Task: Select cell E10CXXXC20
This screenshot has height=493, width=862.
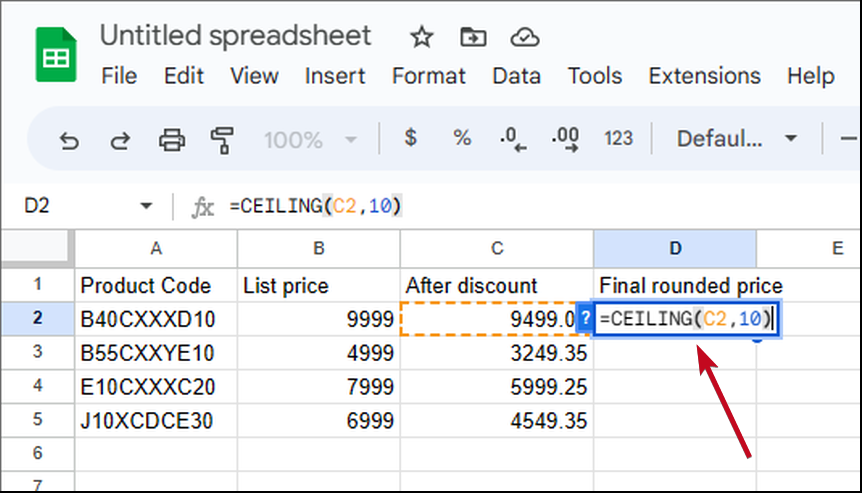Action: pos(156,386)
